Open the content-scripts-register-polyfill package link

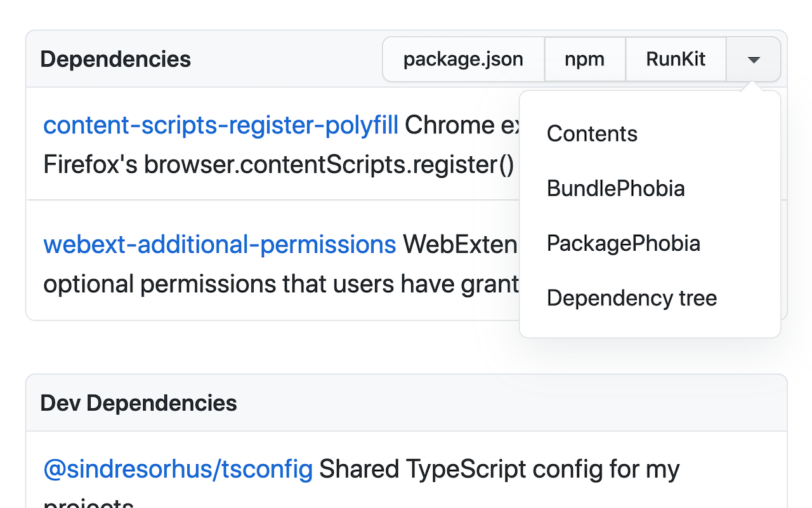[221, 125]
